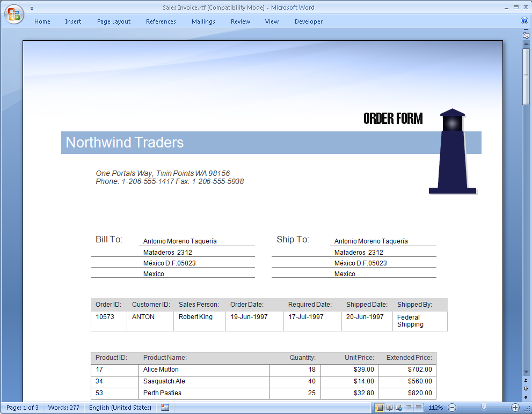Viewport: 532px width, 414px height.
Task: Switch to Full Screen Reading view
Action: [389, 408]
